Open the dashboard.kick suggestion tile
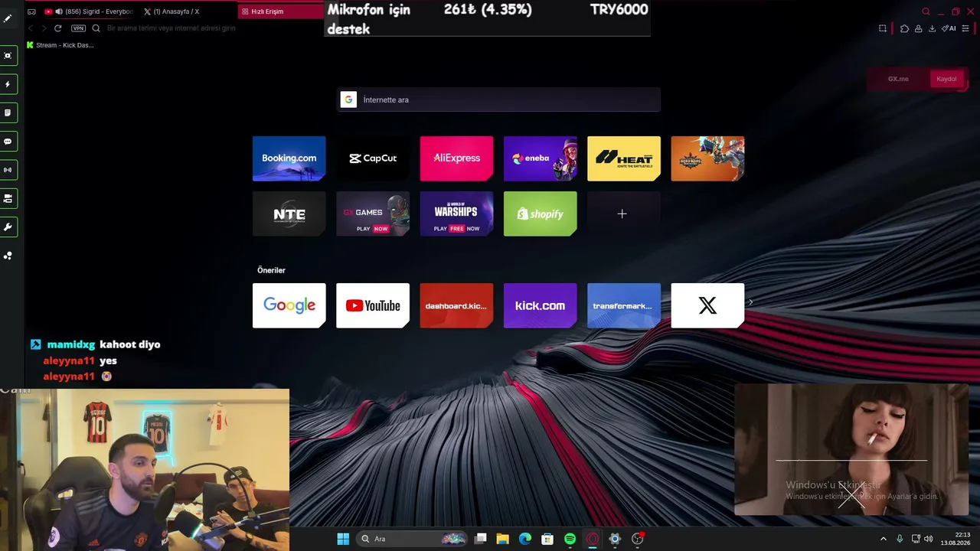This screenshot has width=980, height=551. tap(456, 305)
